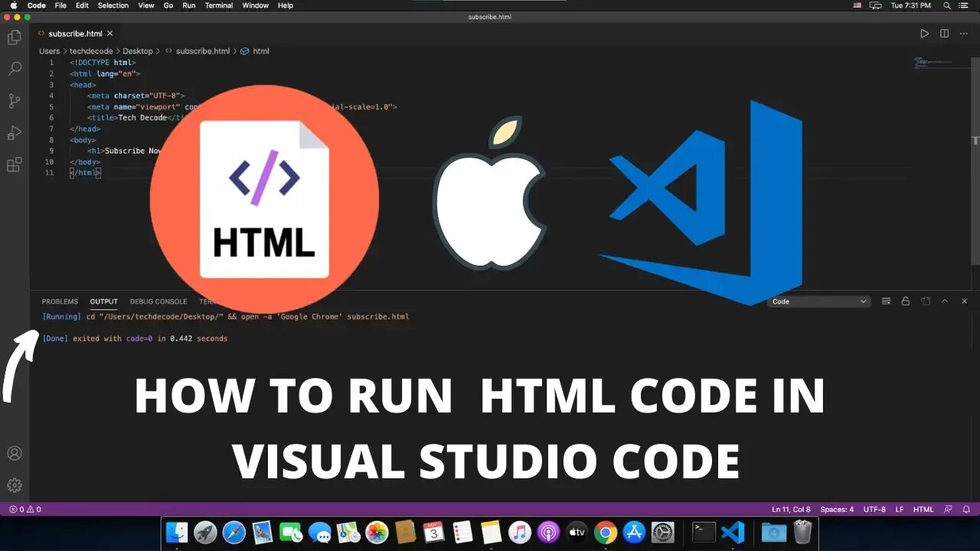Toggle terminal output lock icon

[906, 301]
